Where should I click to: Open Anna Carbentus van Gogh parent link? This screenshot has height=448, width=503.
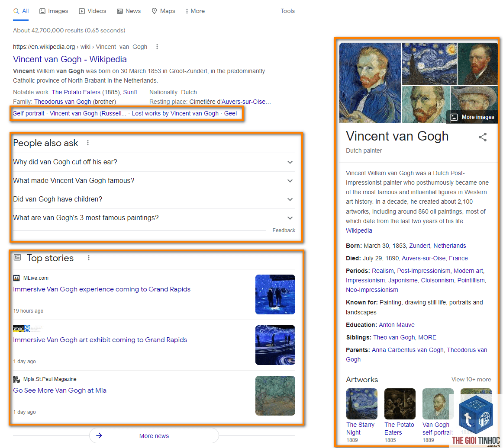click(x=407, y=350)
